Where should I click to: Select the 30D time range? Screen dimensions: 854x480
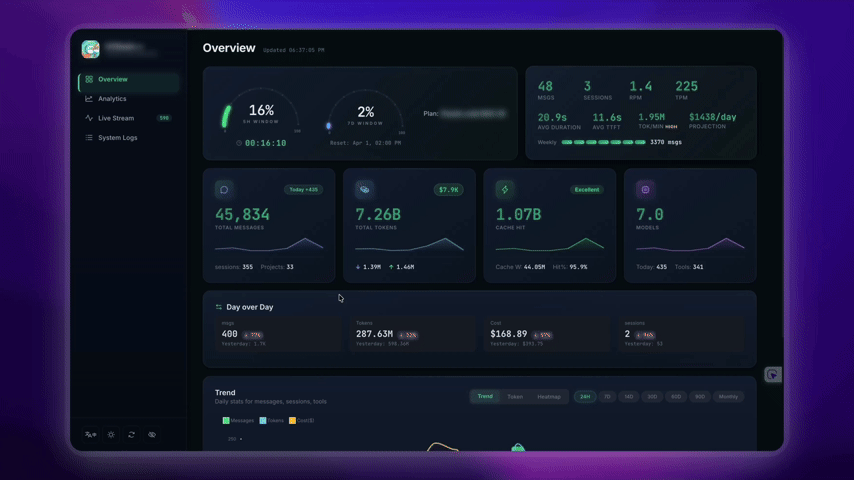tap(652, 397)
